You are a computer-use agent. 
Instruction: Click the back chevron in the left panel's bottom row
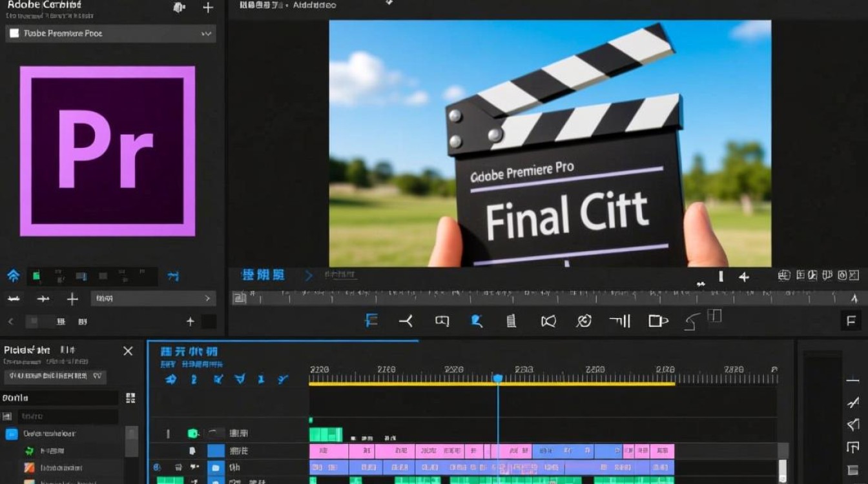tap(10, 321)
